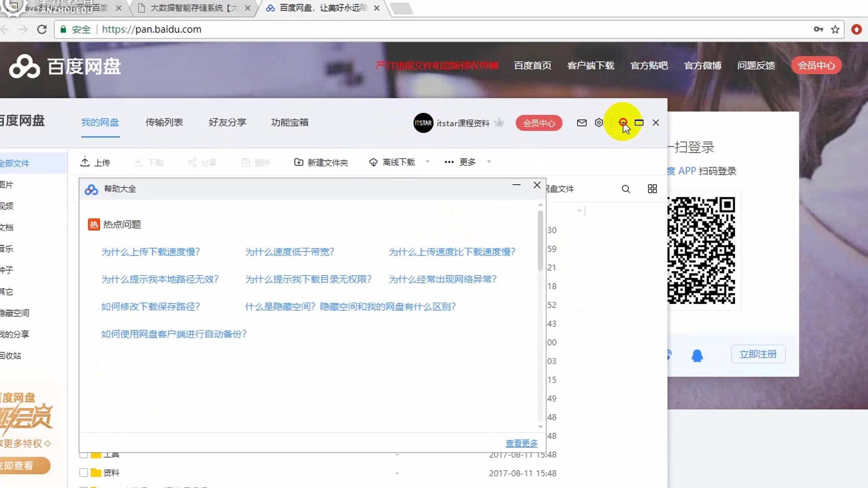Click the Baidu Netdisk logo in header
This screenshot has width=868, height=488.
click(65, 66)
